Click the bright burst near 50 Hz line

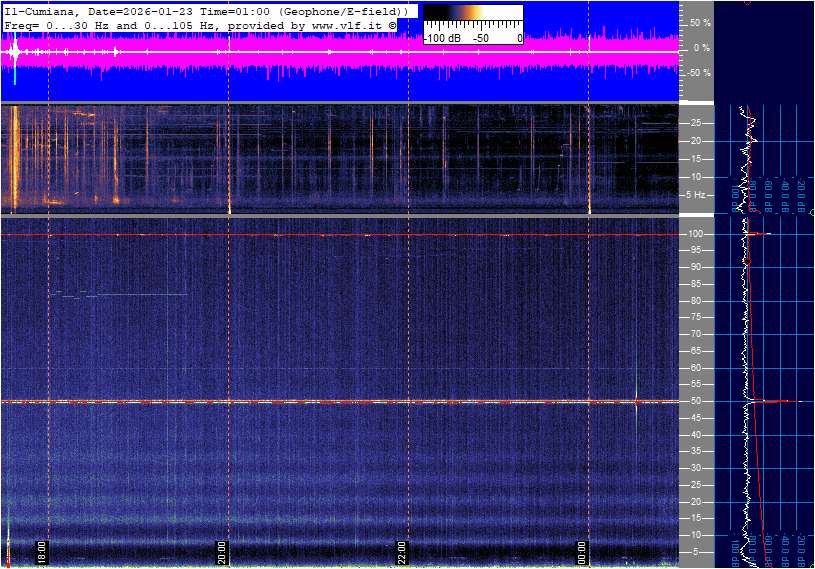tap(636, 401)
